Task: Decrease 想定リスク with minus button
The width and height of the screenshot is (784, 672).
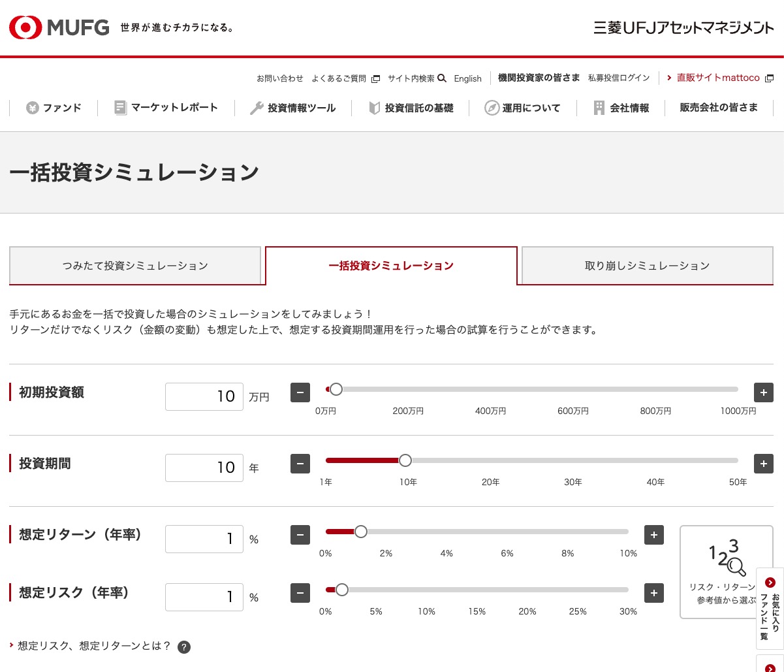Action: click(x=300, y=593)
